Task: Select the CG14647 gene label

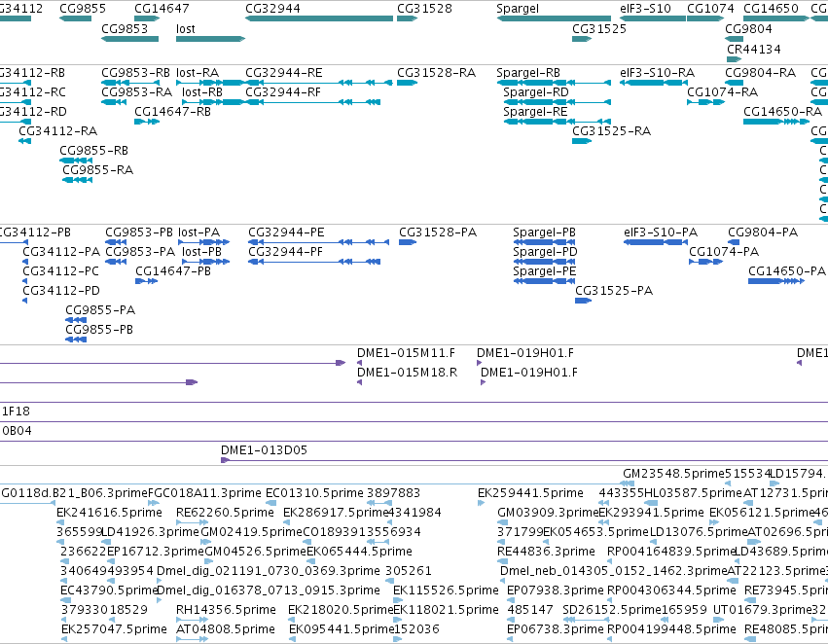Action: click(162, 9)
